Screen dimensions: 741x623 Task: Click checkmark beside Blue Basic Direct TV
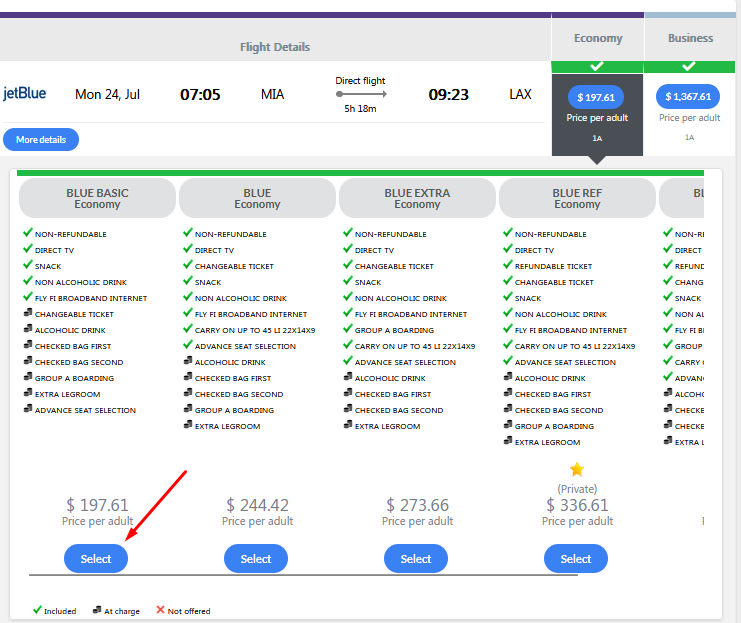pyautogui.click(x=28, y=249)
